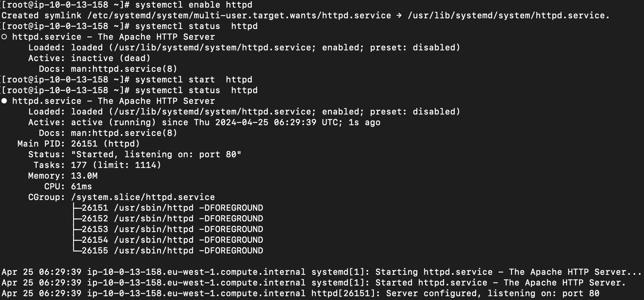This screenshot has height=300, width=644.
Task: Click the systemctl enable httpd command
Action: (x=193, y=5)
